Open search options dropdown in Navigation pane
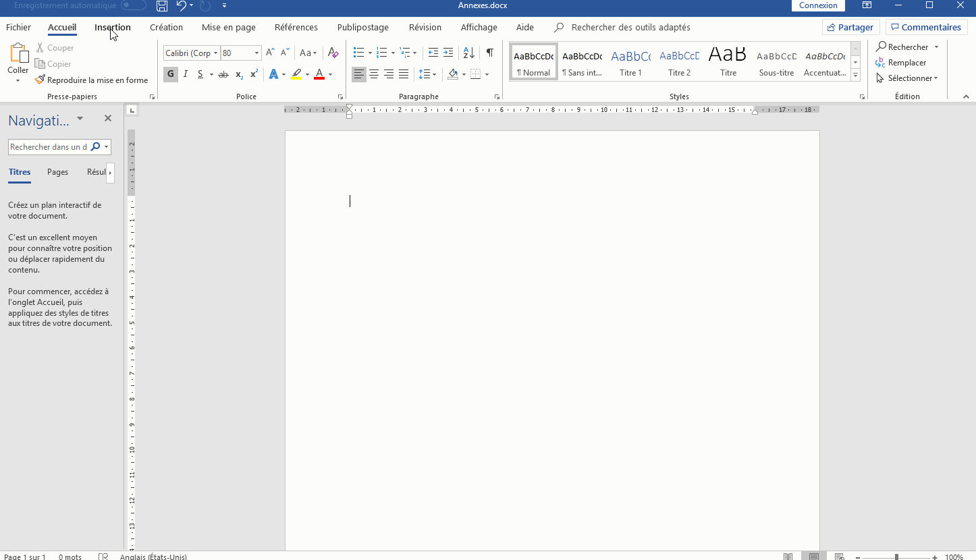Viewport: 976px width, 560px height. tap(107, 147)
